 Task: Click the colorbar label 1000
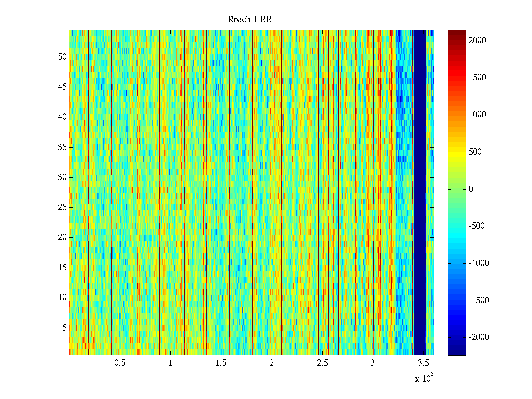tap(477, 115)
